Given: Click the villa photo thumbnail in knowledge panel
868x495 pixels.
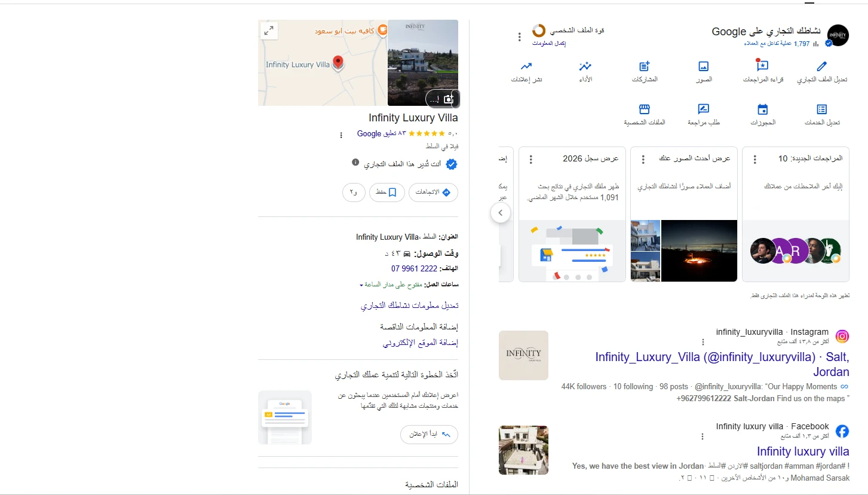Looking at the screenshot, I should (423, 63).
